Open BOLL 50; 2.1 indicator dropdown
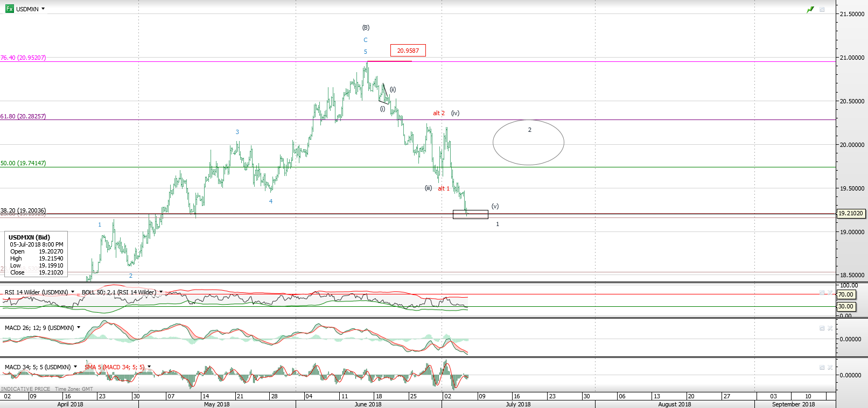The image size is (868, 408). click(160, 292)
